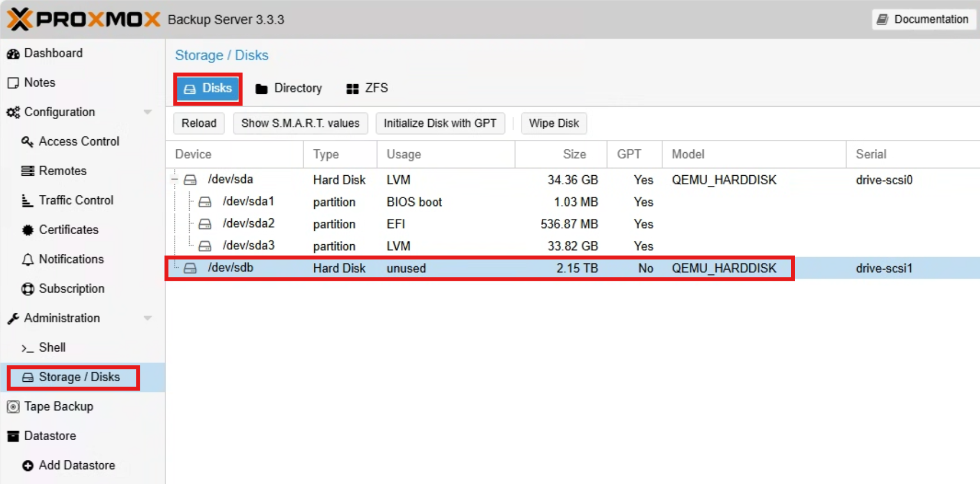Click the Configuration gears icon

tap(13, 112)
